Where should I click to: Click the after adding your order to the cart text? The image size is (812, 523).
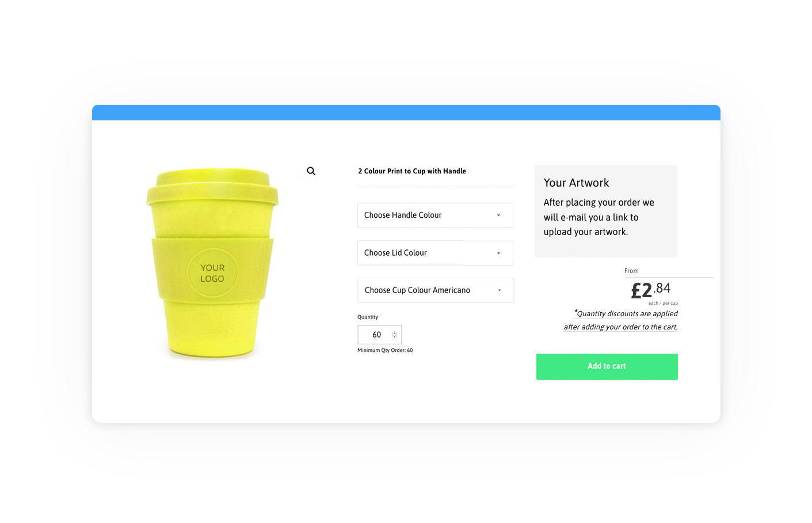coord(620,327)
